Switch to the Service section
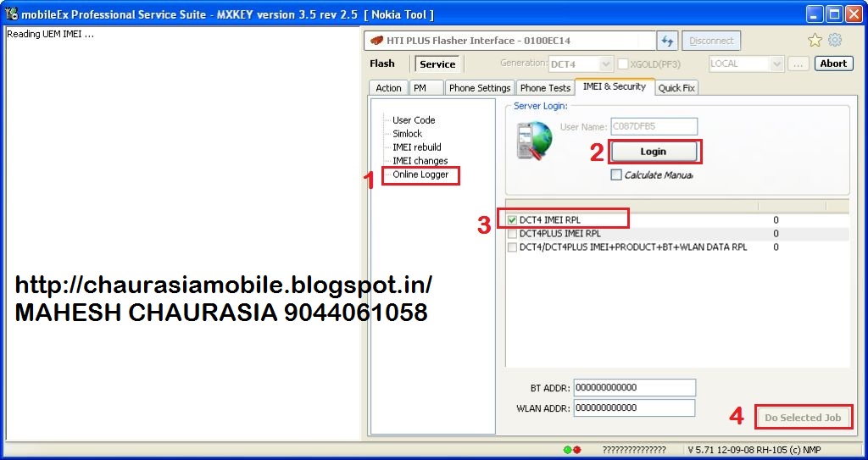Screen dimensions: 868x460 tap(437, 64)
